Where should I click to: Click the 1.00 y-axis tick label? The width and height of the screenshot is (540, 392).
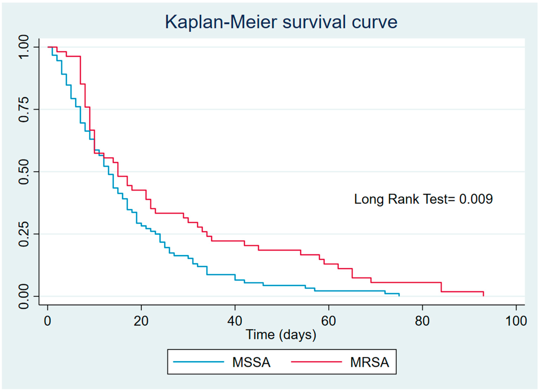click(24, 47)
